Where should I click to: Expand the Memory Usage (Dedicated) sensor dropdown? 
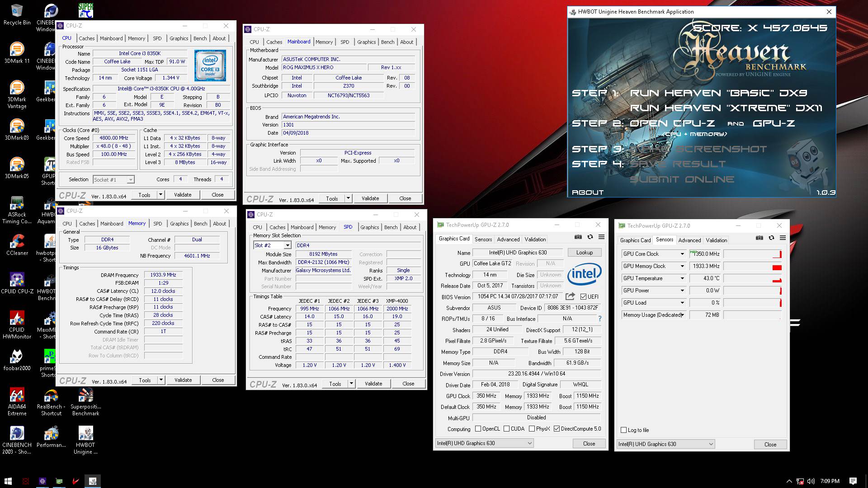(x=682, y=315)
